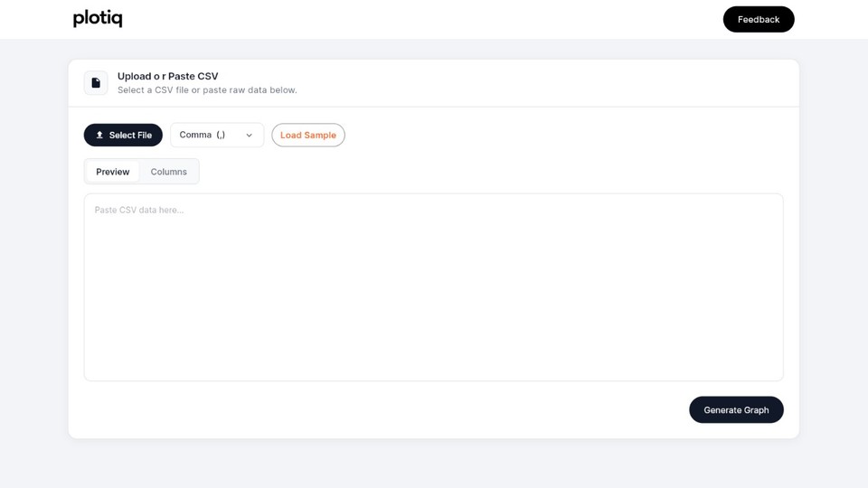The width and height of the screenshot is (868, 488).
Task: Click the 'Select File' text label
Action: click(x=130, y=136)
